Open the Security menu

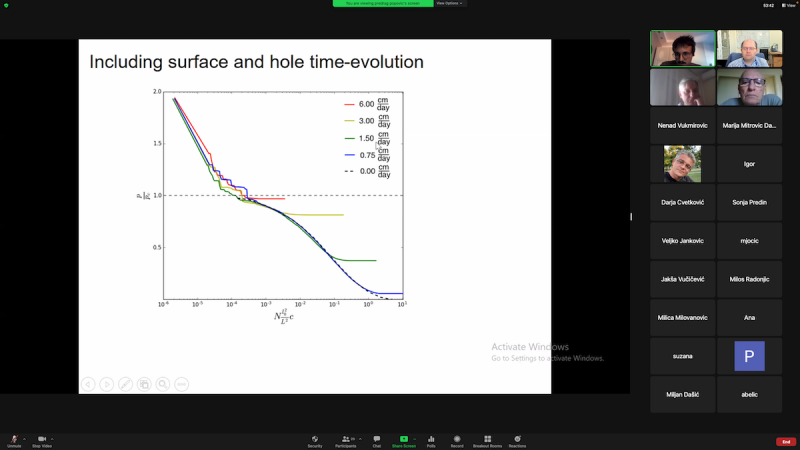[315, 441]
